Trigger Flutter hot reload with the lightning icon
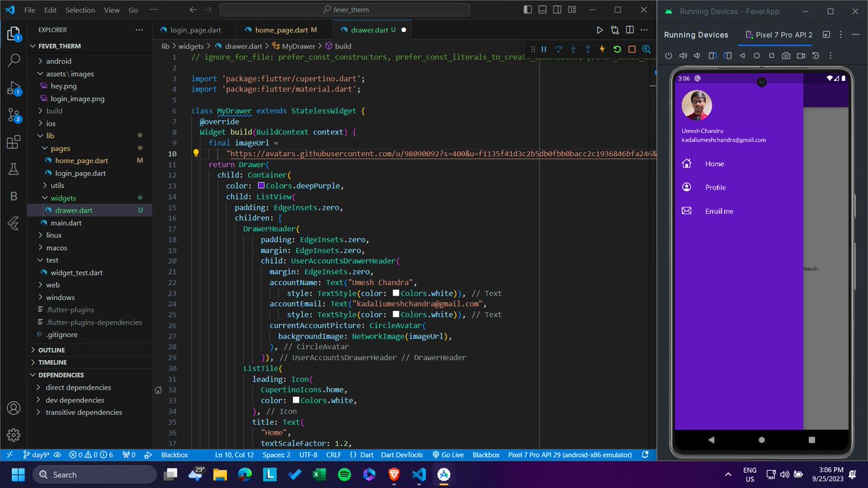Screen dimensions: 868x488 pyautogui.click(x=603, y=49)
